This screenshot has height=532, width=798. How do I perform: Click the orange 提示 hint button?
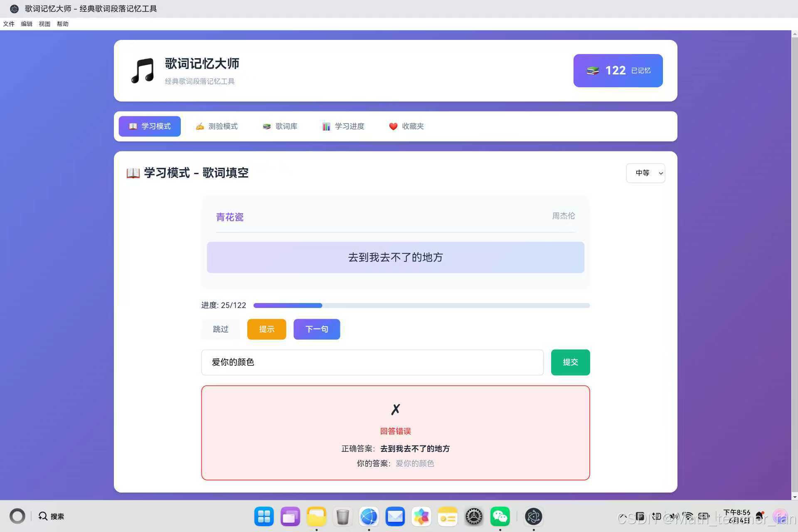point(266,329)
